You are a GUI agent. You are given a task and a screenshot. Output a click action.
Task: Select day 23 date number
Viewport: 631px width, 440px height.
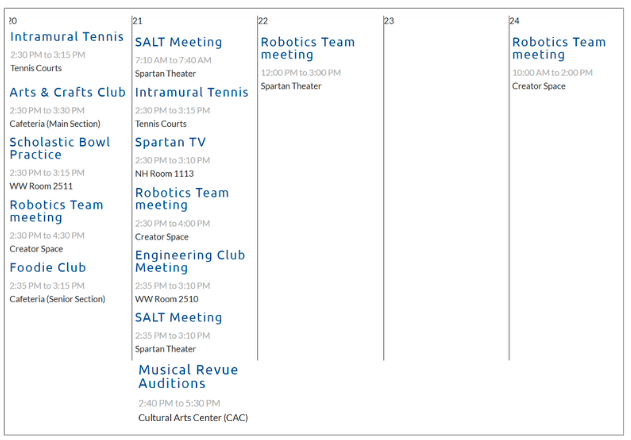click(x=389, y=20)
